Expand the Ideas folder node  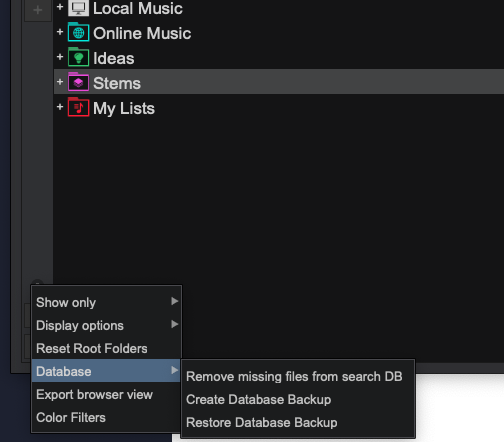pos(60,57)
